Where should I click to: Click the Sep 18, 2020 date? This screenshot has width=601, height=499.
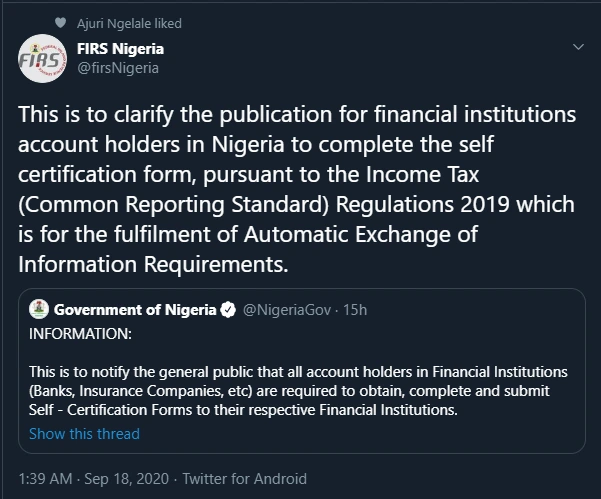(x=126, y=479)
